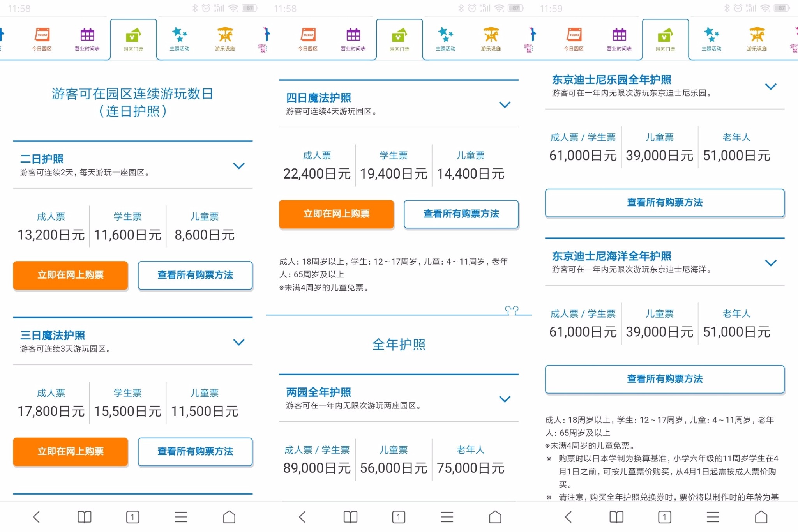Viewport: 798px width, 532px height.
Task: Open 今日园区 calendar icon in left screenshot
Action: 42,39
